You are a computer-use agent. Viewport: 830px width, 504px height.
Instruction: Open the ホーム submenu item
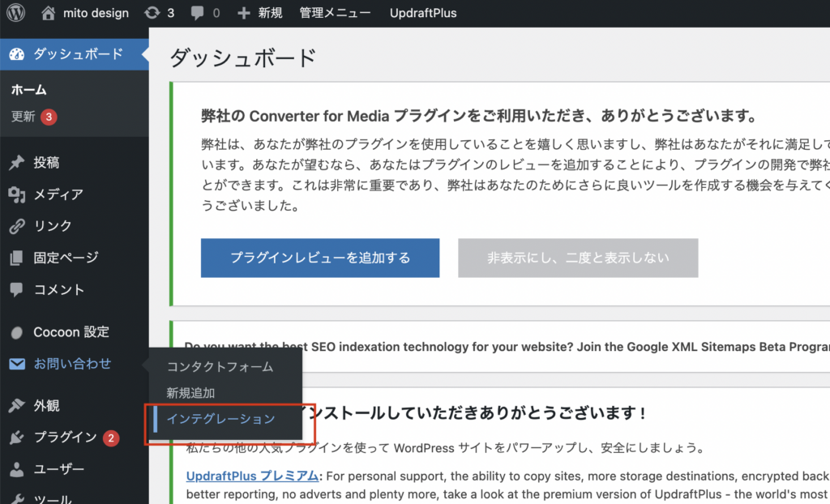29,90
